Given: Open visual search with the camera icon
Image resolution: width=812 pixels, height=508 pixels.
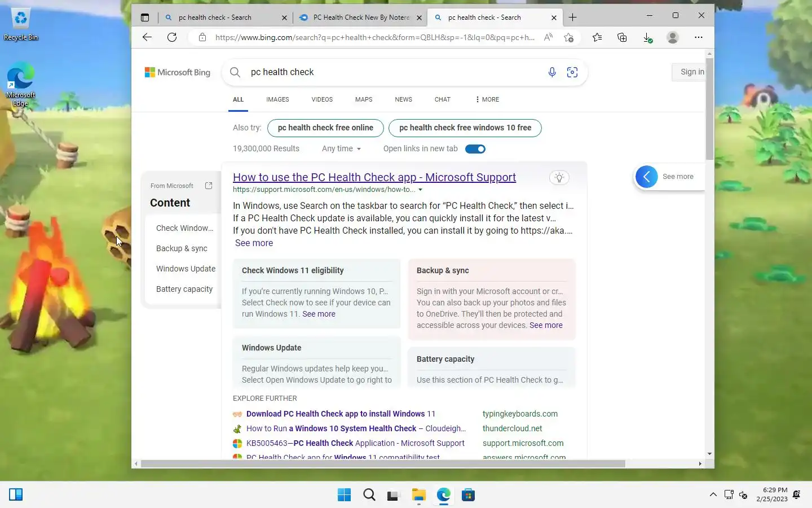Looking at the screenshot, I should (x=572, y=72).
